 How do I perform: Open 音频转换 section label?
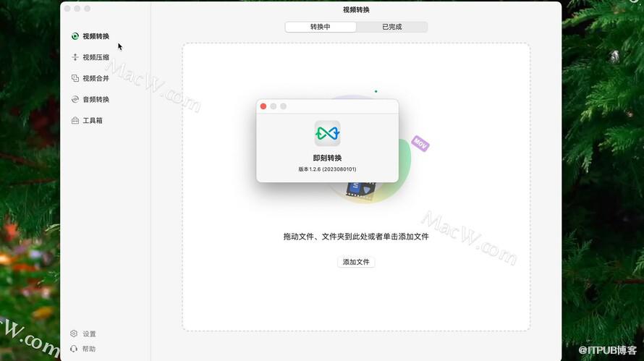(96, 99)
